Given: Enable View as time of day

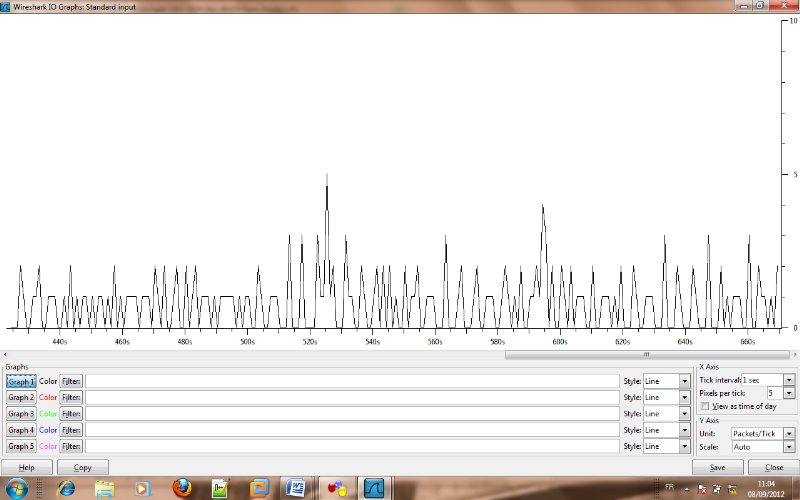Looking at the screenshot, I should coord(706,406).
